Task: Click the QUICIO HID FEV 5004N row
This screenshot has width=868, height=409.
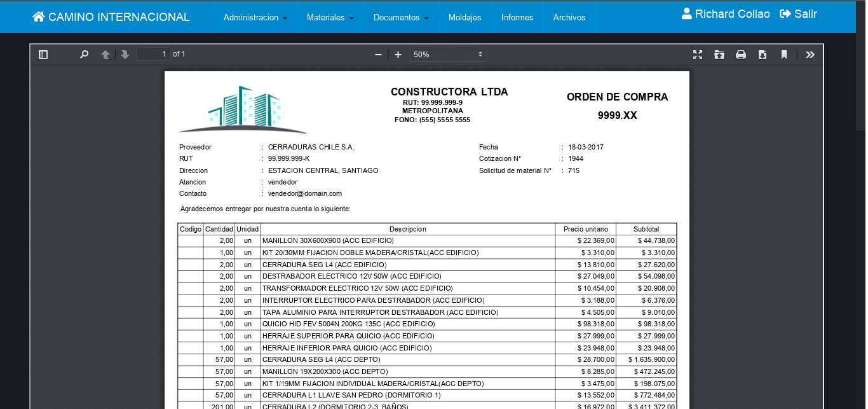Action: pos(427,324)
